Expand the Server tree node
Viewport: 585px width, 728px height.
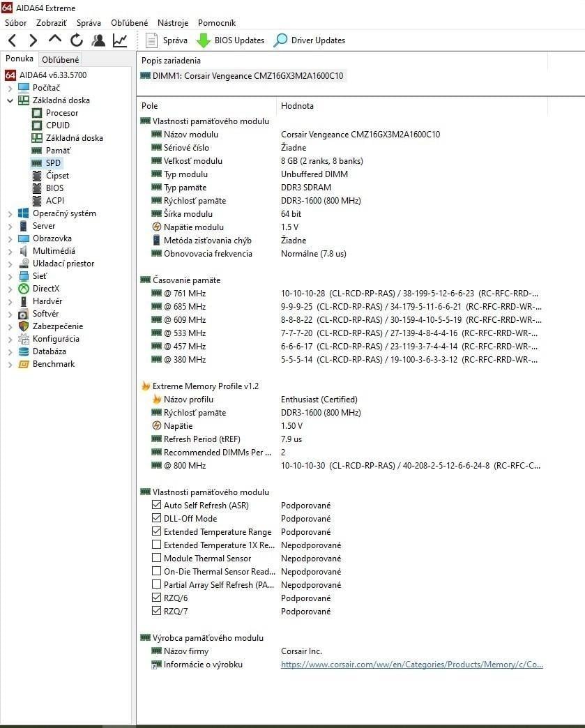10,226
